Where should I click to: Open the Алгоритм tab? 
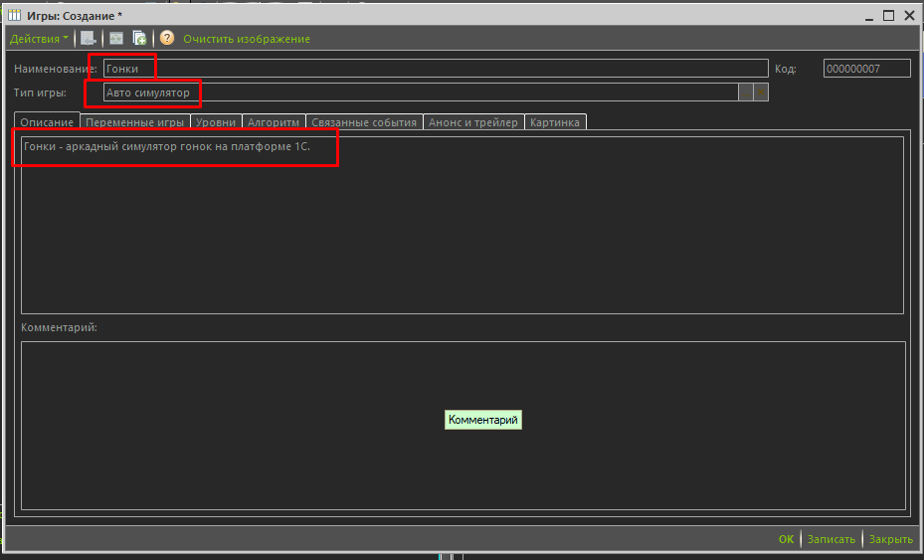point(274,122)
